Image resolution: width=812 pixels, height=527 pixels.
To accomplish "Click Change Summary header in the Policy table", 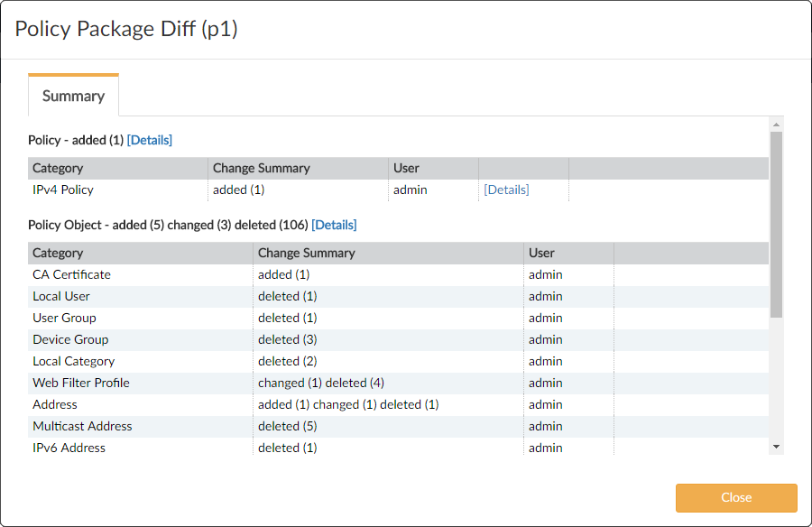I will (x=261, y=168).
